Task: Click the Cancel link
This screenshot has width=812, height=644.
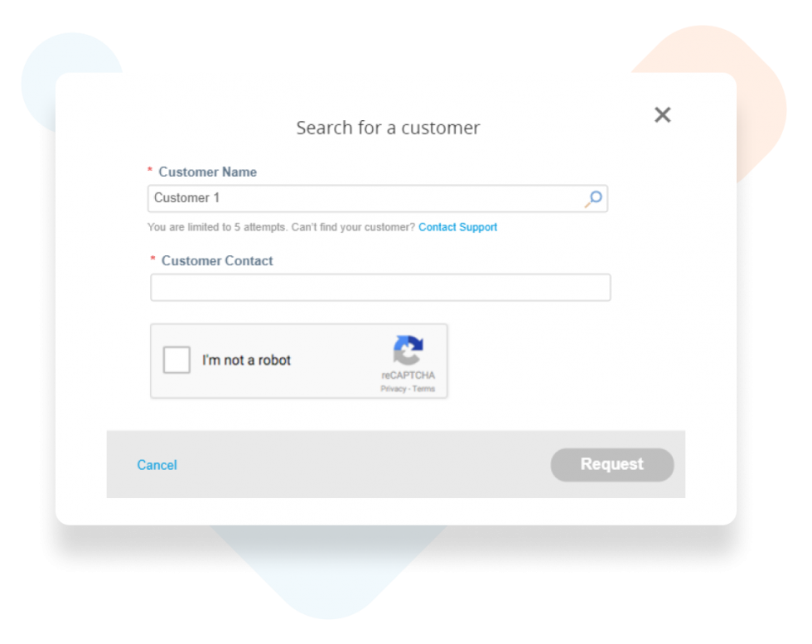Action: pos(157,465)
